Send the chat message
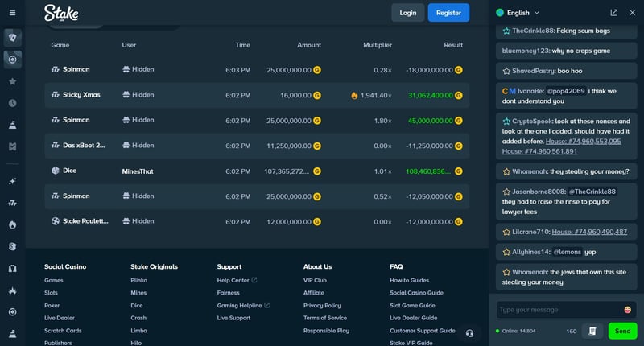This screenshot has height=346, width=644. (622, 331)
